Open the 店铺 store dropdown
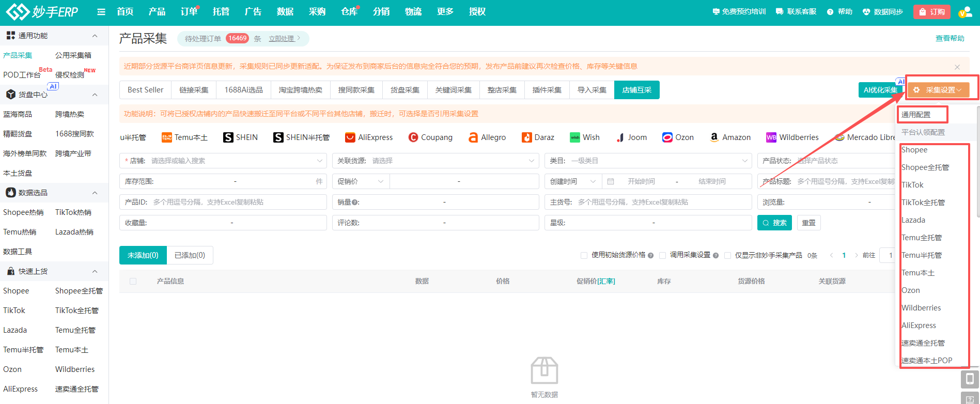The height and width of the screenshot is (404, 980). tap(223, 161)
